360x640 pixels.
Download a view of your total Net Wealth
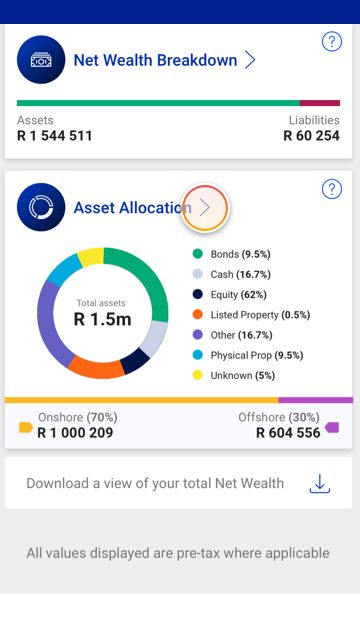click(x=178, y=483)
